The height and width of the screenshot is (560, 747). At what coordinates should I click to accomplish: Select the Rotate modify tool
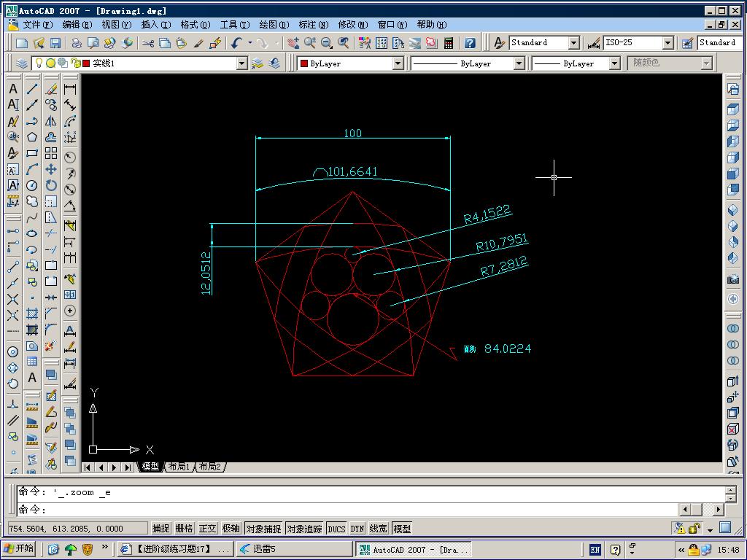tap(51, 185)
